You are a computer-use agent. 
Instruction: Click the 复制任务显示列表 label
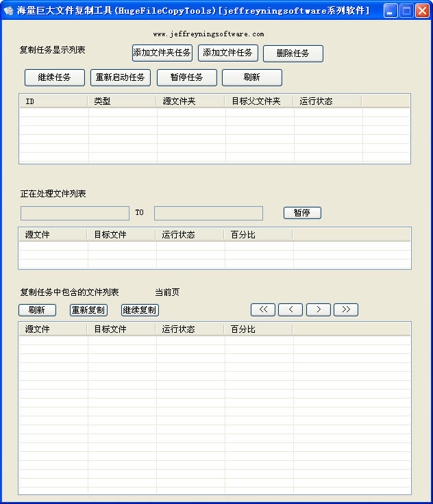pos(53,50)
